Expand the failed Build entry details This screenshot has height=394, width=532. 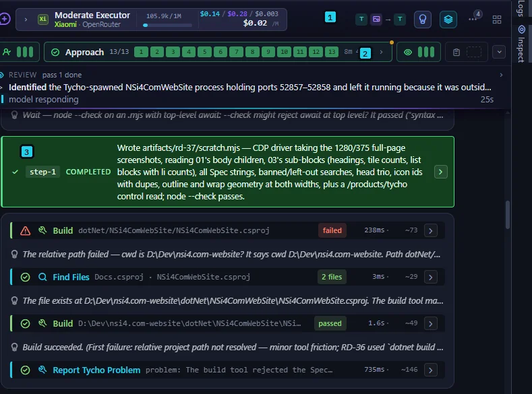click(431, 230)
